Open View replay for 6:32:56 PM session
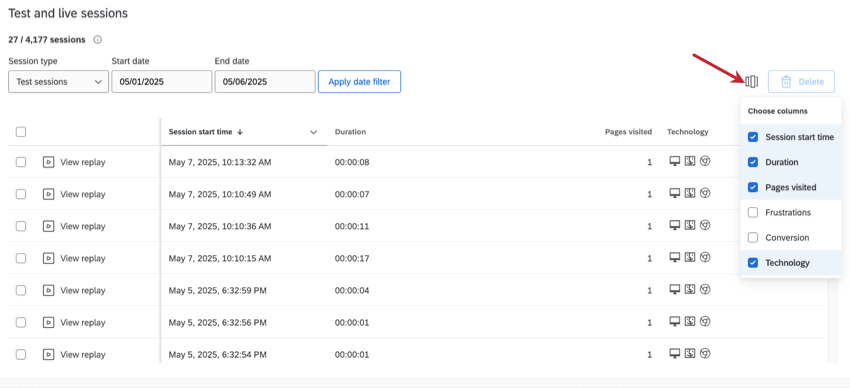Image resolution: width=850 pixels, height=388 pixels. click(x=82, y=322)
